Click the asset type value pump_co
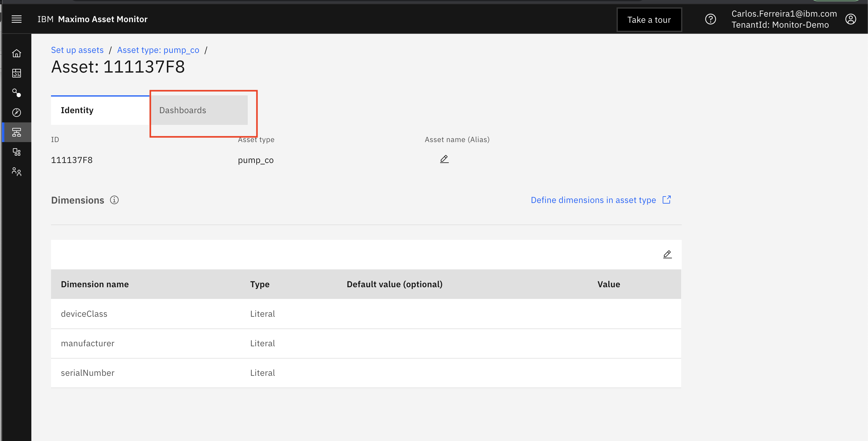This screenshot has width=868, height=441. pyautogui.click(x=256, y=160)
